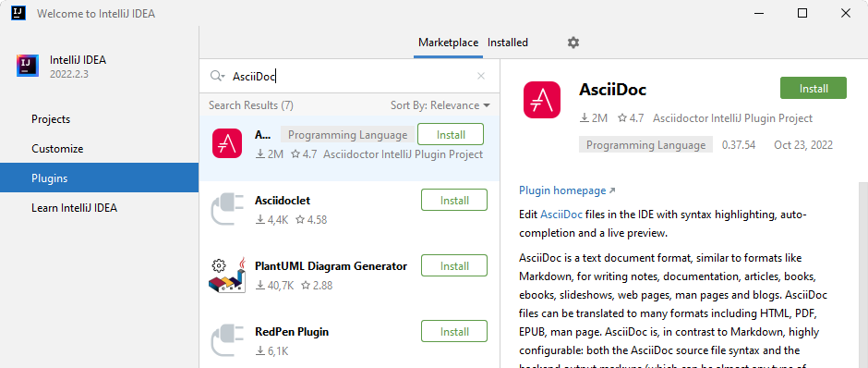
Task: Click Asciidoclet 4.58 star rating
Action: pos(311,220)
